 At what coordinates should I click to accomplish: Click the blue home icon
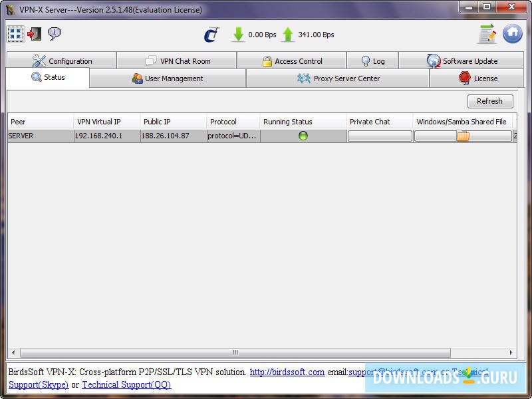512,34
